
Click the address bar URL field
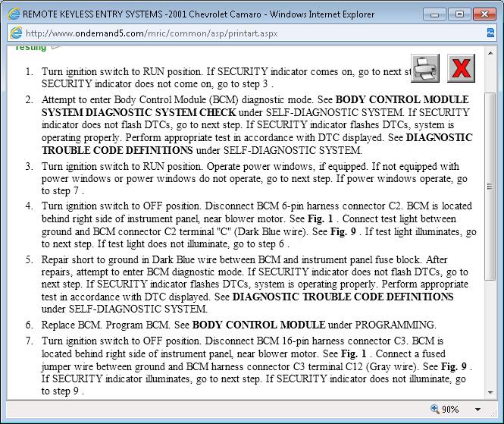[x=251, y=33]
